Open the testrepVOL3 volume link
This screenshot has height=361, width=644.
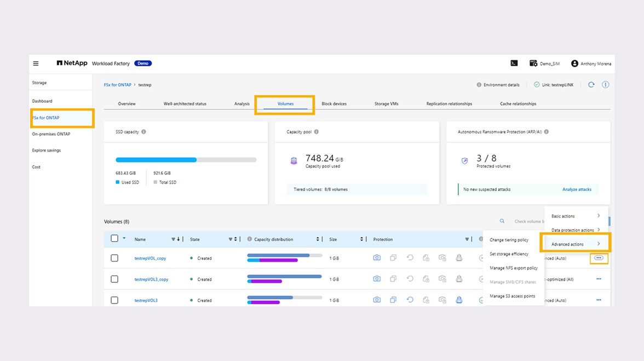click(x=146, y=300)
